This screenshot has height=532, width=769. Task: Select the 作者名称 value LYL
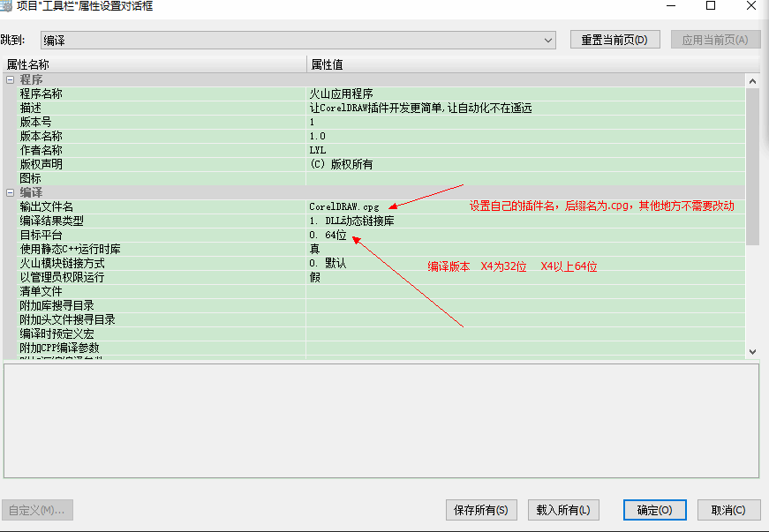[x=317, y=150]
